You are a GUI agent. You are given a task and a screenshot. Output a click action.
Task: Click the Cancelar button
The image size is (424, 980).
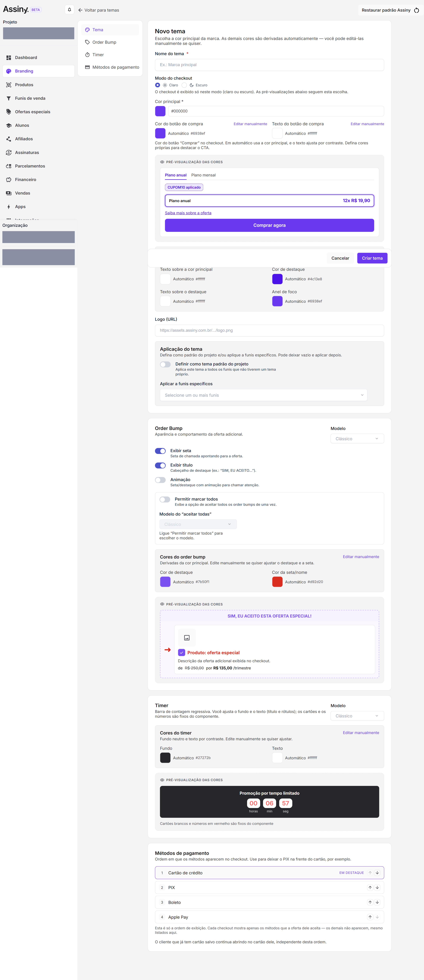pyautogui.click(x=340, y=258)
